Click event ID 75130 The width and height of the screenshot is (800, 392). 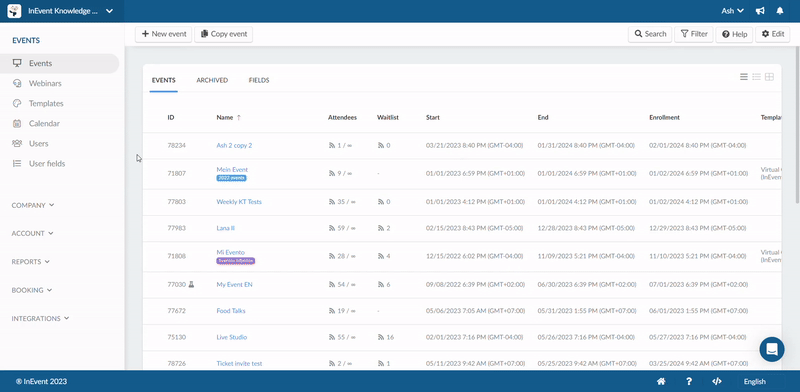pos(177,337)
